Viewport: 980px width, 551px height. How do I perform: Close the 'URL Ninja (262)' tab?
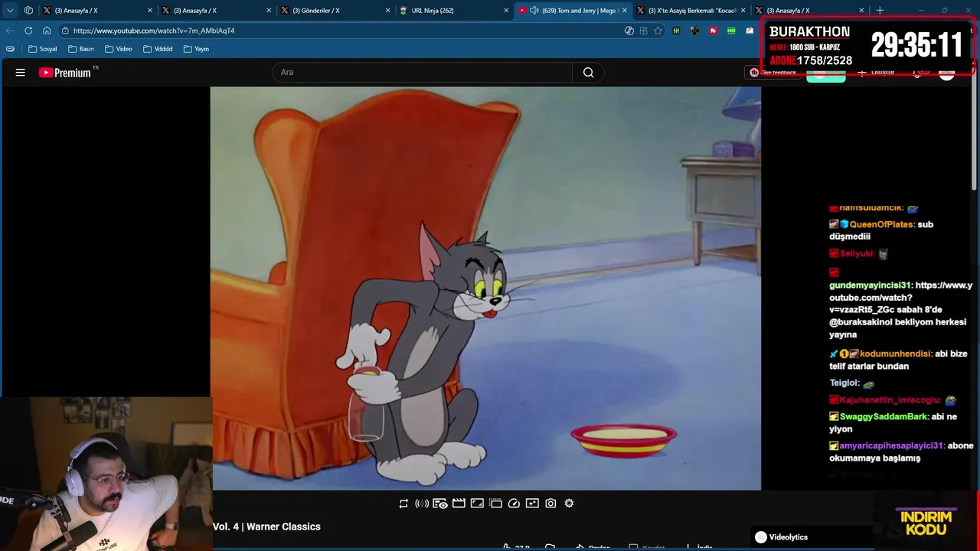[x=506, y=11]
